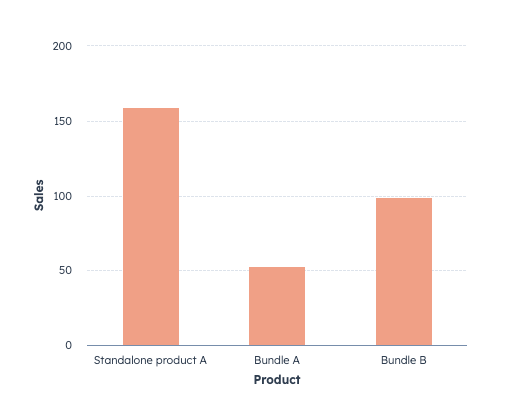
Task: Click top edge of Bundle B bar
Action: point(404,199)
